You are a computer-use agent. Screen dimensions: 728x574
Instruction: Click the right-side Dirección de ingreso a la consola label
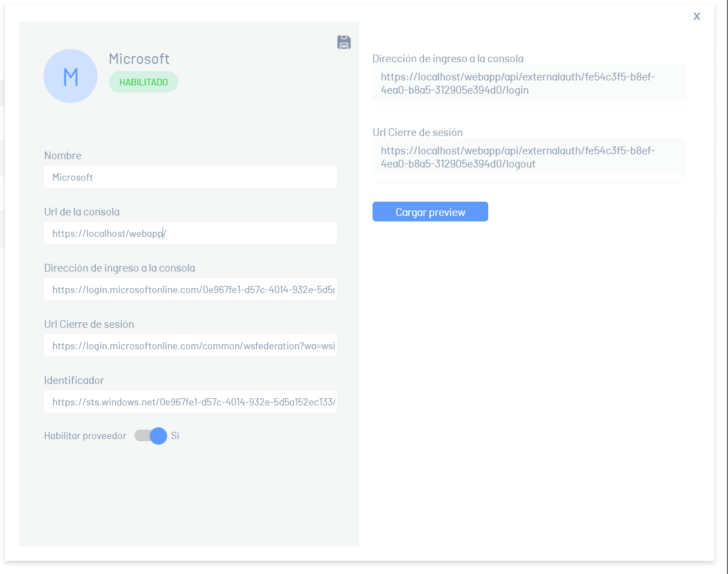pos(447,58)
